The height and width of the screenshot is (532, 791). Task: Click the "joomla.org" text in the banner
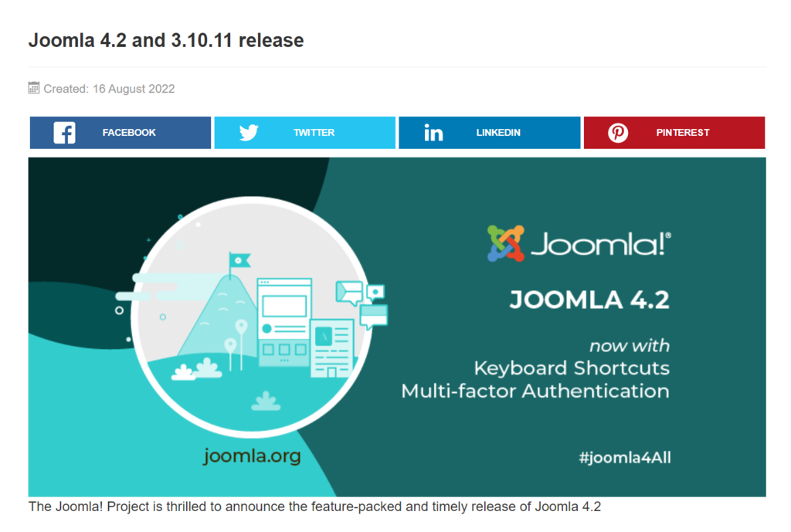coord(253,456)
